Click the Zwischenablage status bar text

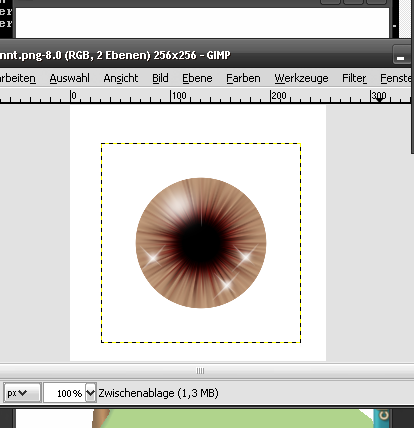click(x=158, y=393)
